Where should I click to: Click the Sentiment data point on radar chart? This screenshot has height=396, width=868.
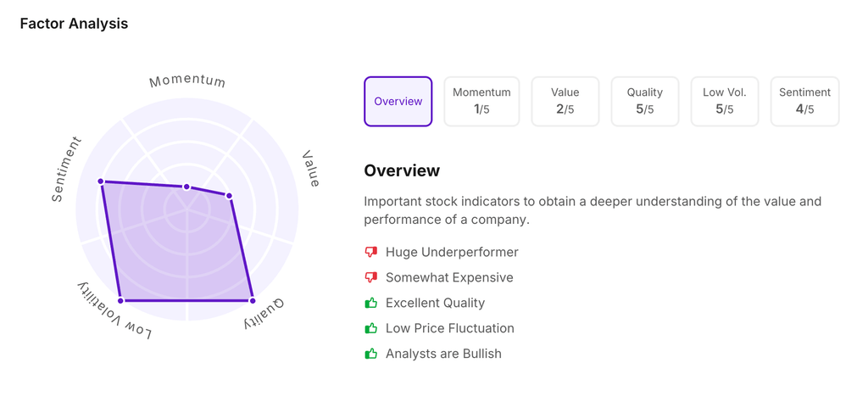click(101, 181)
